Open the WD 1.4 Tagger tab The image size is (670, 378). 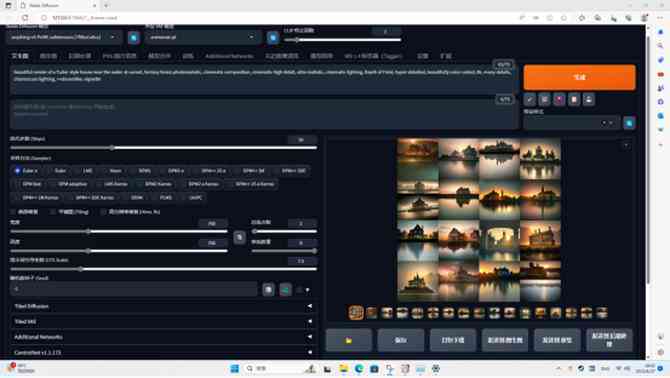click(373, 56)
